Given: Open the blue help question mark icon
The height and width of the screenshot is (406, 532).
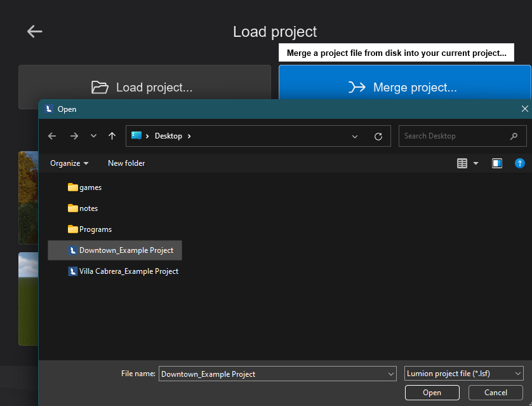Looking at the screenshot, I should [x=519, y=163].
